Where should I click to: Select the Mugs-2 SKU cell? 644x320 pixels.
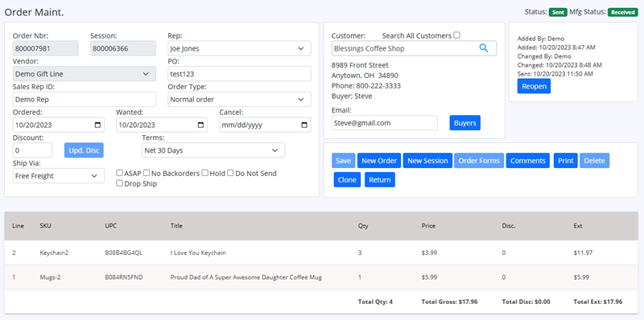[x=50, y=277]
